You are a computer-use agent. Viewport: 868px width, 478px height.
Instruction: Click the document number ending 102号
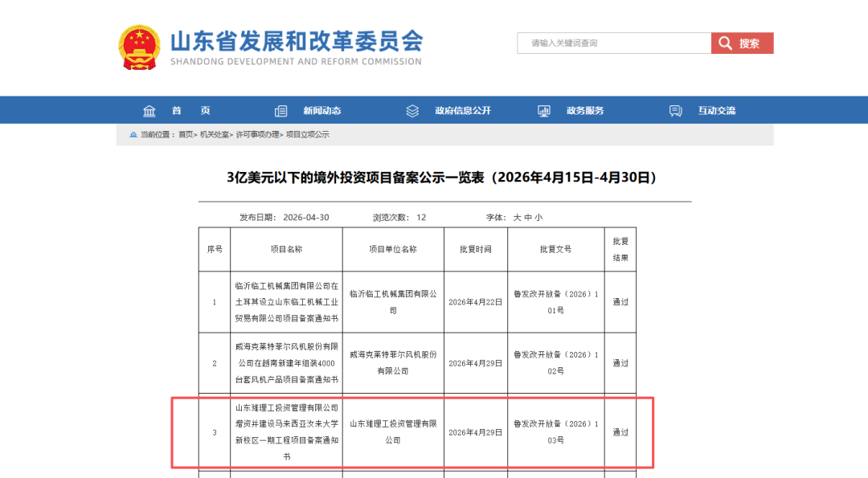pyautogui.click(x=556, y=363)
